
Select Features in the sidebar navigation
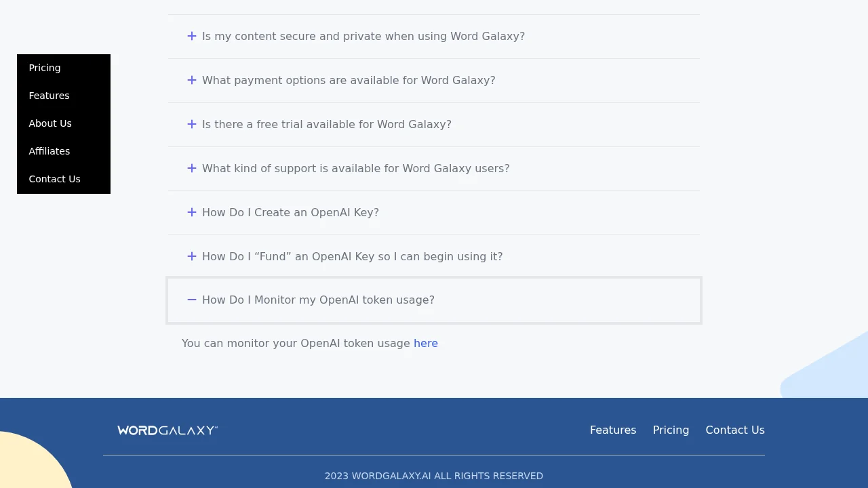click(49, 96)
